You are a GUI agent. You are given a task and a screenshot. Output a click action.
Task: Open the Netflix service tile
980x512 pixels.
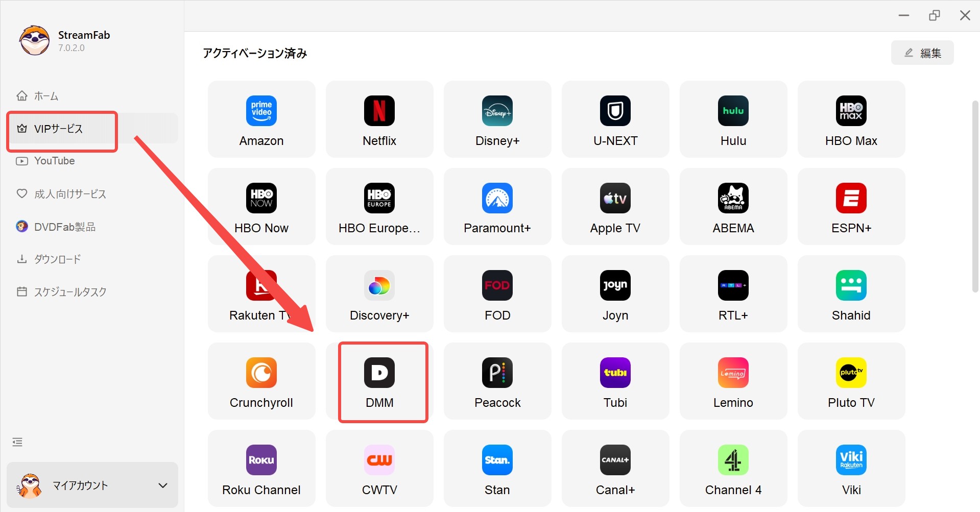tap(379, 119)
